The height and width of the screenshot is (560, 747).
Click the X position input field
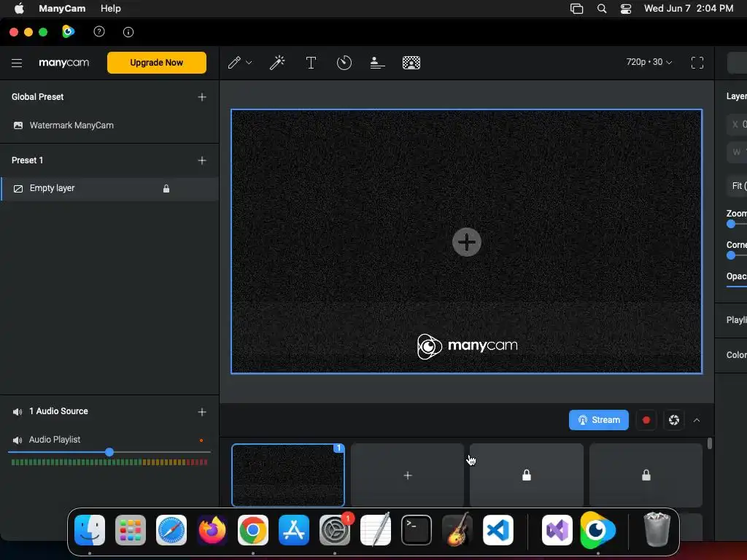click(737, 124)
